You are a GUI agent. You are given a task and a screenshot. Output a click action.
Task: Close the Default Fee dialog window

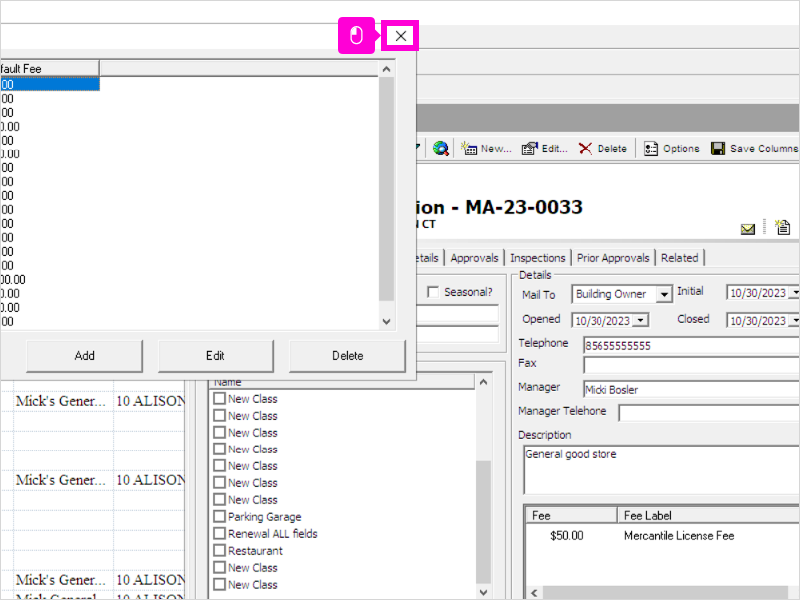(401, 36)
